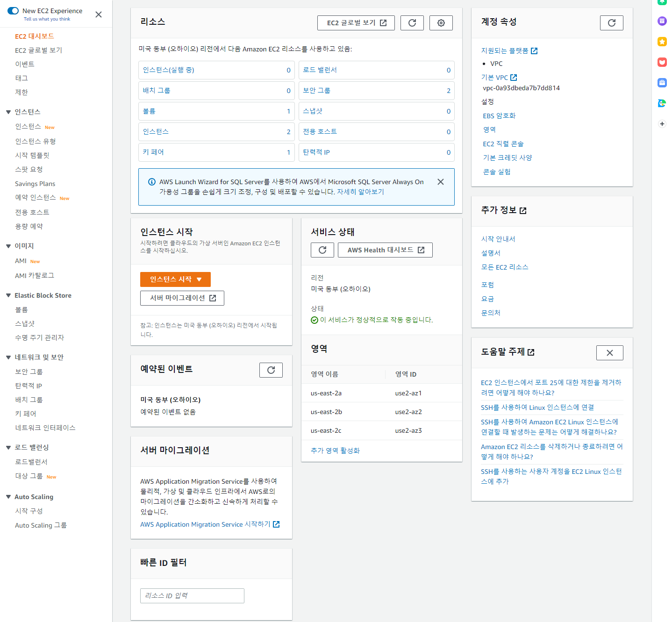672x622 pixels.
Task: Collapse the 네트워크 및 보안 section
Action: [x=8, y=357]
